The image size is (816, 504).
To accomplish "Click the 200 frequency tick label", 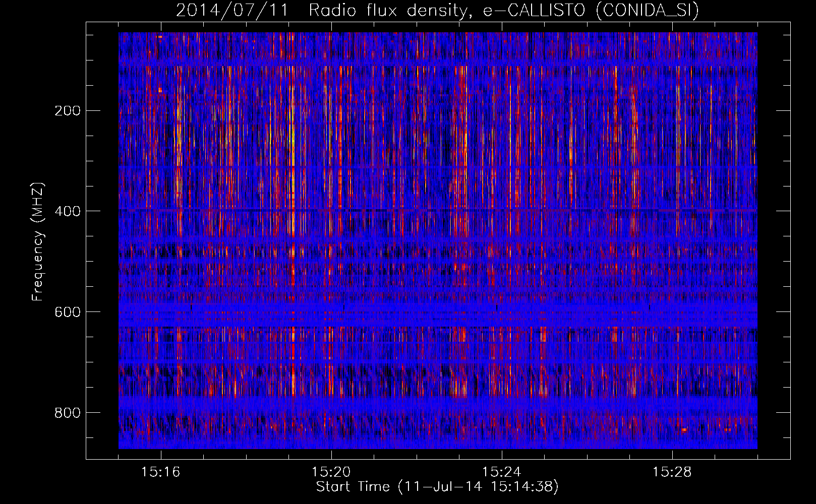I will point(68,111).
